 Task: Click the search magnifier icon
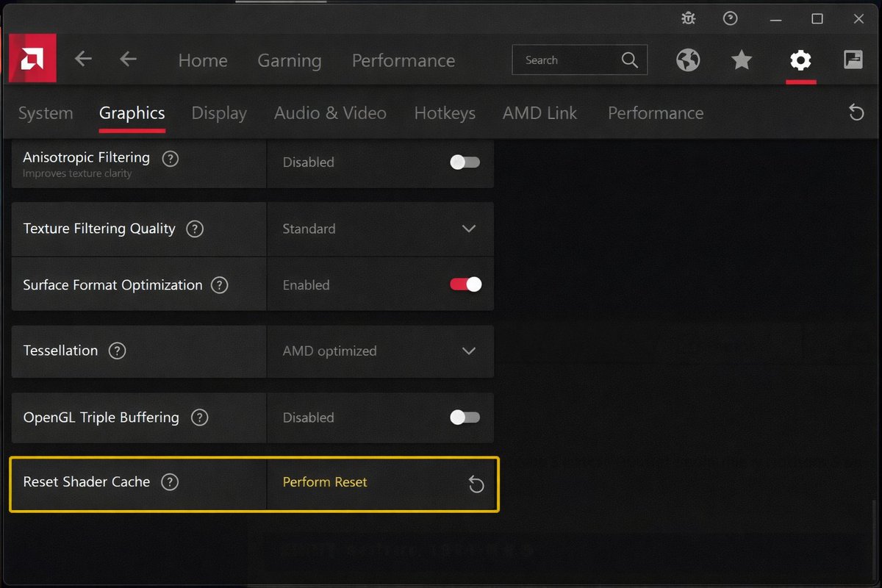[x=630, y=60]
